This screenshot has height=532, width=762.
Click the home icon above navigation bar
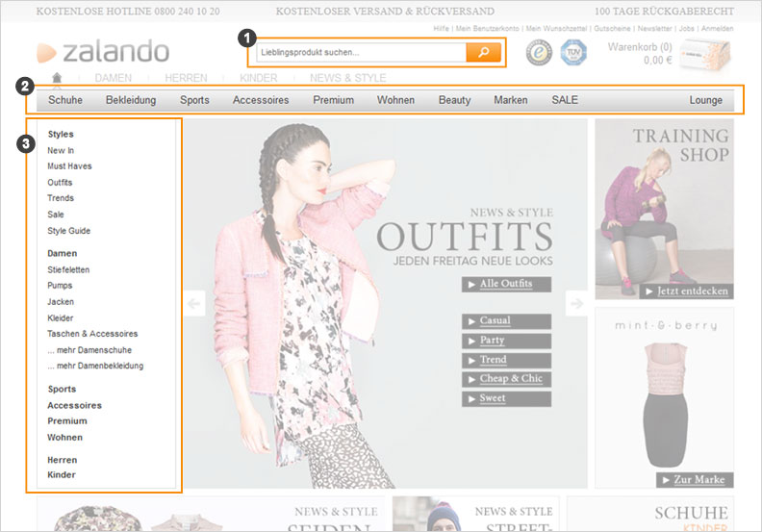[57, 78]
